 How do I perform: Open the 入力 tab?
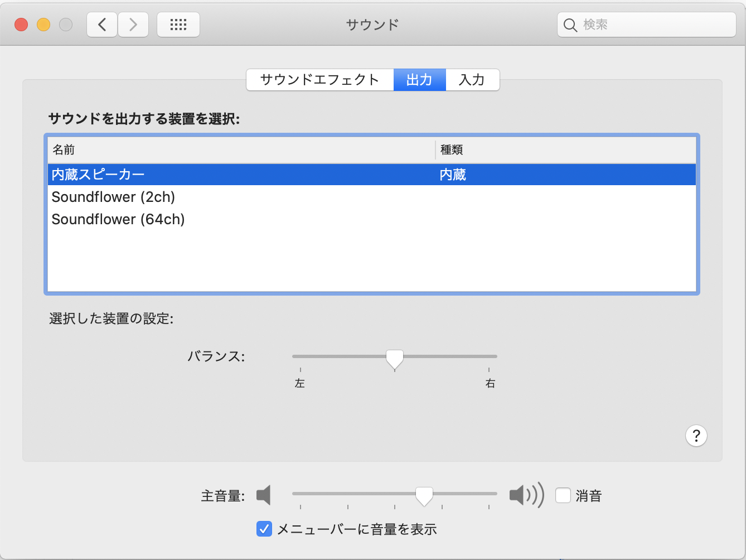pyautogui.click(x=472, y=80)
